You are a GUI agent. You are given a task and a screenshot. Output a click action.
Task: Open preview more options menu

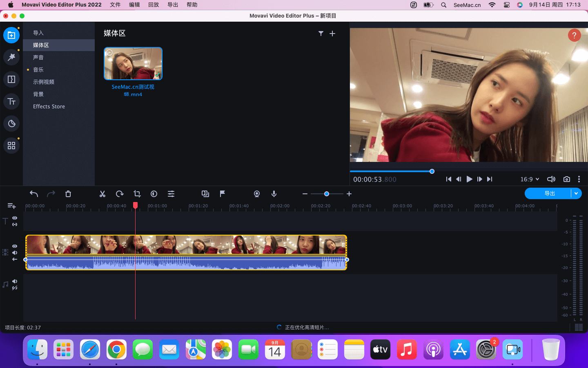[579, 179]
